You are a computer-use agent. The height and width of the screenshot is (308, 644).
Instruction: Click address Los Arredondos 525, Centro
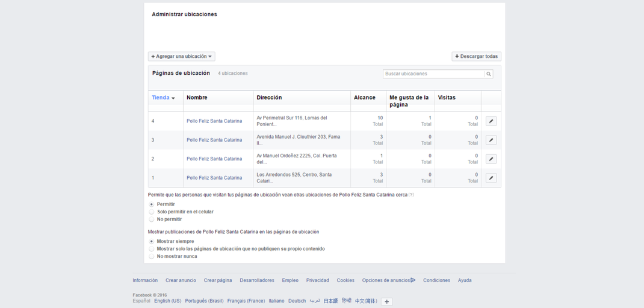pyautogui.click(x=294, y=178)
